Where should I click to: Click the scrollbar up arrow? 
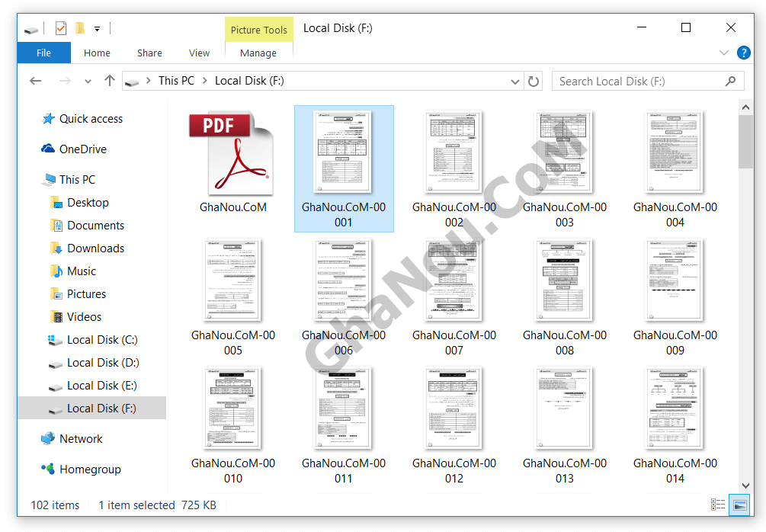pyautogui.click(x=745, y=107)
